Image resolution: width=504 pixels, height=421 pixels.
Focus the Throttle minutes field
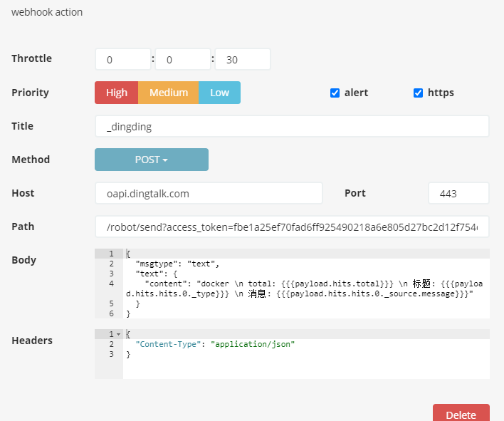pos(183,60)
